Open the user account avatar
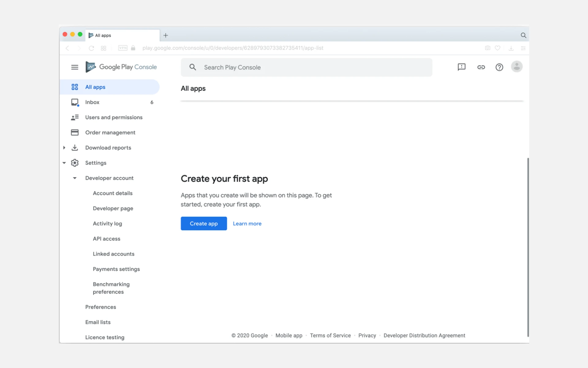The image size is (588, 368). 516,67
